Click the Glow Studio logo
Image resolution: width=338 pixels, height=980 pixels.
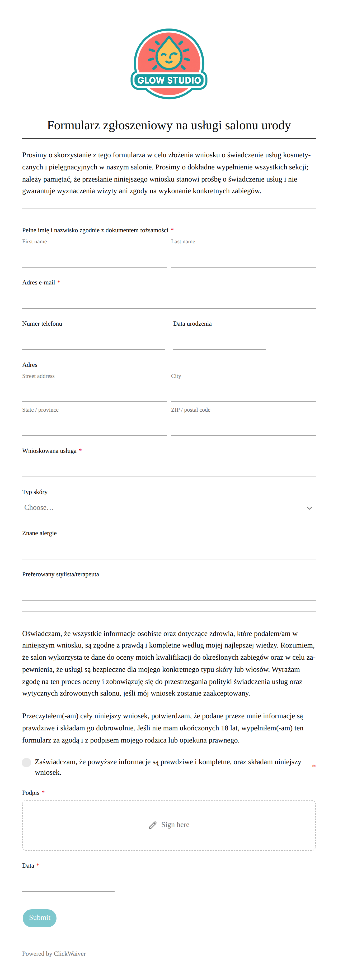169,64
